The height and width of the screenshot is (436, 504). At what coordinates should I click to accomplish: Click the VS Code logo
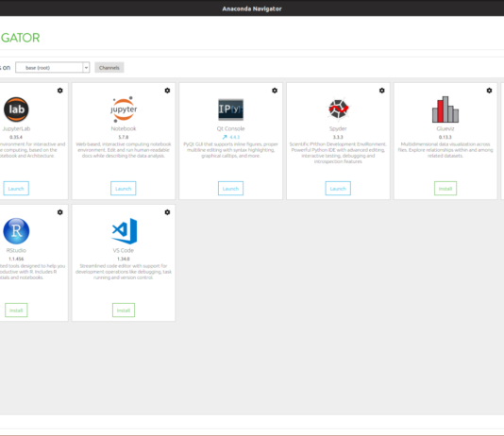pos(124,231)
